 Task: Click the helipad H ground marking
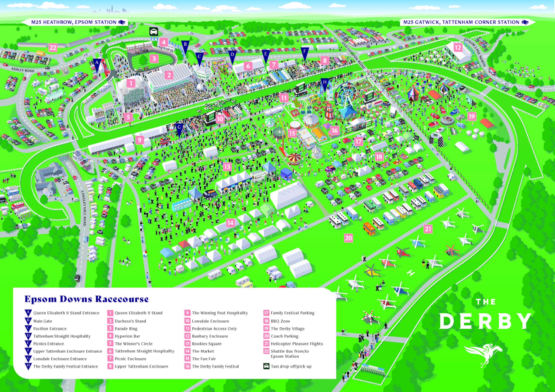[410, 273]
